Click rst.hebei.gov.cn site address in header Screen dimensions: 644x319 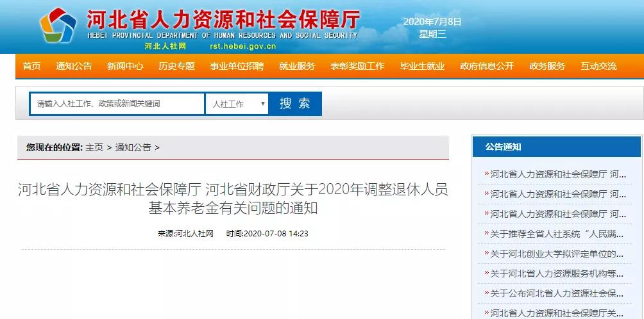(242, 46)
